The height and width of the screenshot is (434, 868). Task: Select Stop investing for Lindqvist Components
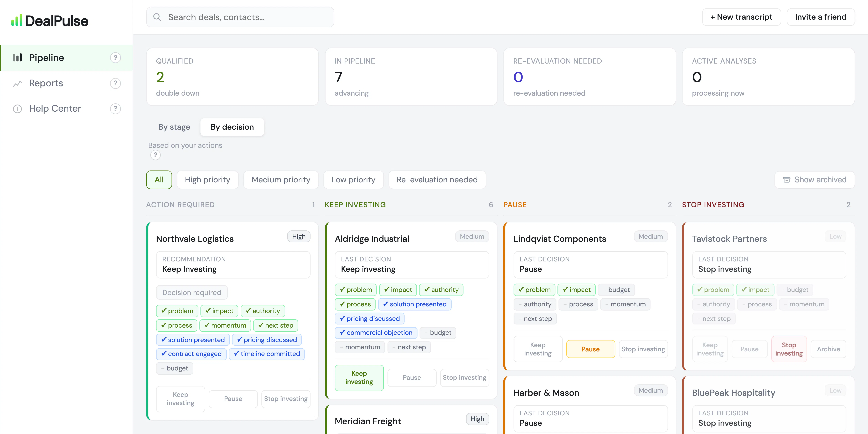(x=643, y=349)
